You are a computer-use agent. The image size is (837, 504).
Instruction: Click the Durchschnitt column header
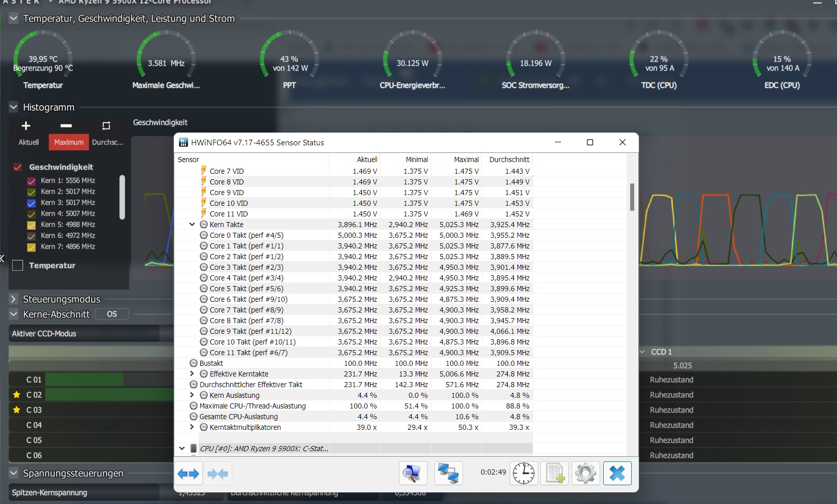click(507, 160)
